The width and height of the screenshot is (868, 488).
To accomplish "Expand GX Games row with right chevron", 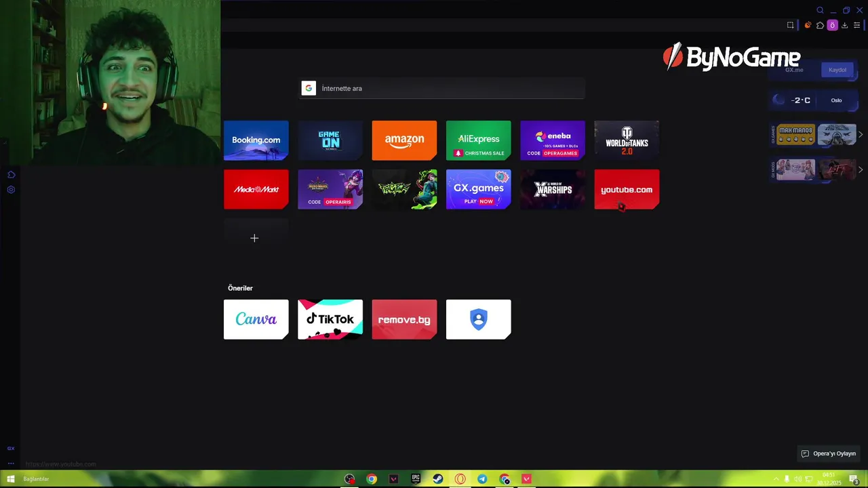I will click(x=861, y=135).
